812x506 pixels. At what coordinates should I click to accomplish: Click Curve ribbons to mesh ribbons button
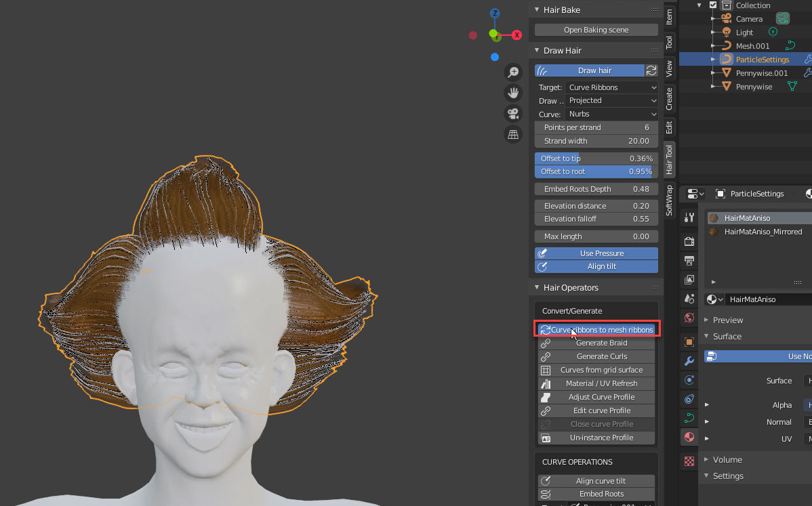[596, 330]
